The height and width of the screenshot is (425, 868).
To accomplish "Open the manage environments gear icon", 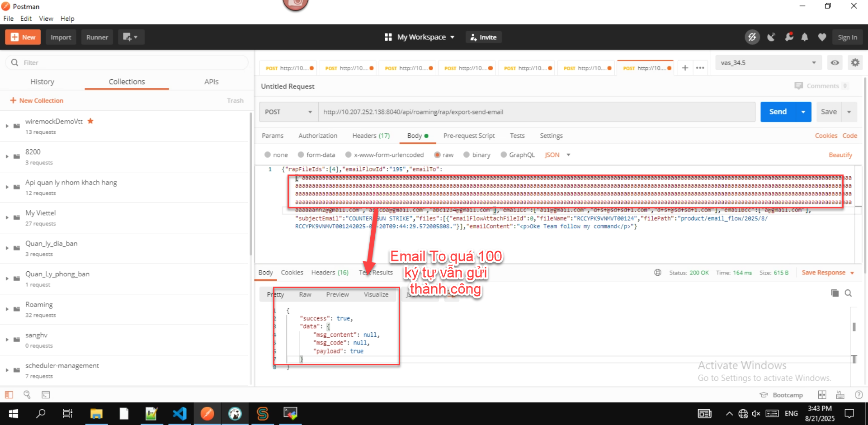I will [x=855, y=63].
